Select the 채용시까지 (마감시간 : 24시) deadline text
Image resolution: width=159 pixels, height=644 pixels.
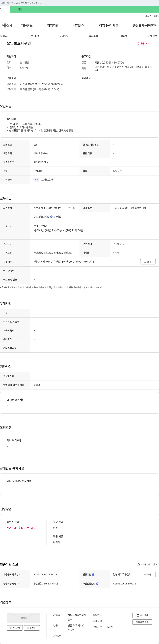22,528
